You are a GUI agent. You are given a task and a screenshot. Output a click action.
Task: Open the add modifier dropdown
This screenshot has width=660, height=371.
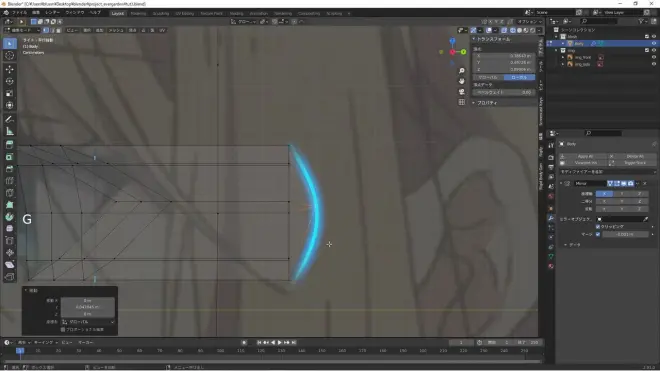(607, 172)
